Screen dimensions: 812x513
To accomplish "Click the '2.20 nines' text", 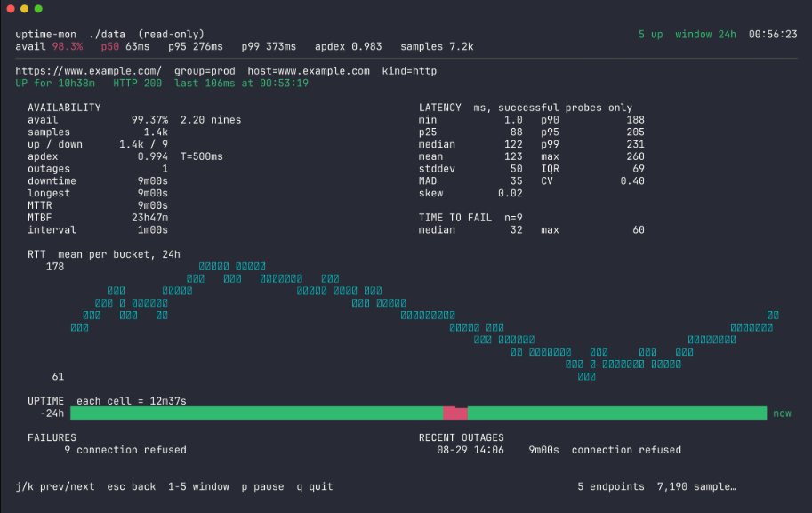I will click(211, 120).
